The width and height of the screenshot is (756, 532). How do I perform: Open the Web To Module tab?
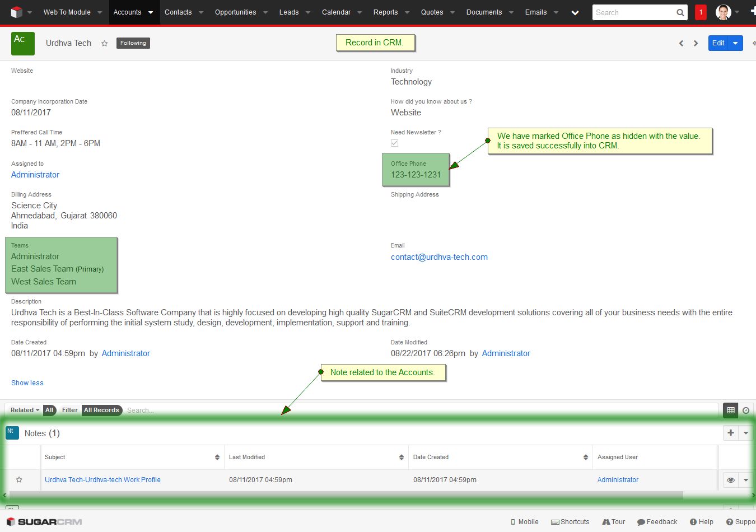coord(67,12)
